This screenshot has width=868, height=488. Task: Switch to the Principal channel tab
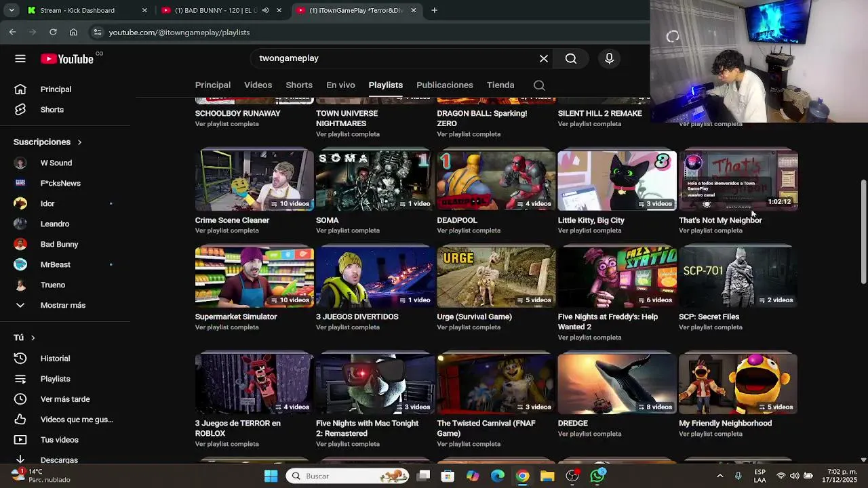[x=213, y=85]
